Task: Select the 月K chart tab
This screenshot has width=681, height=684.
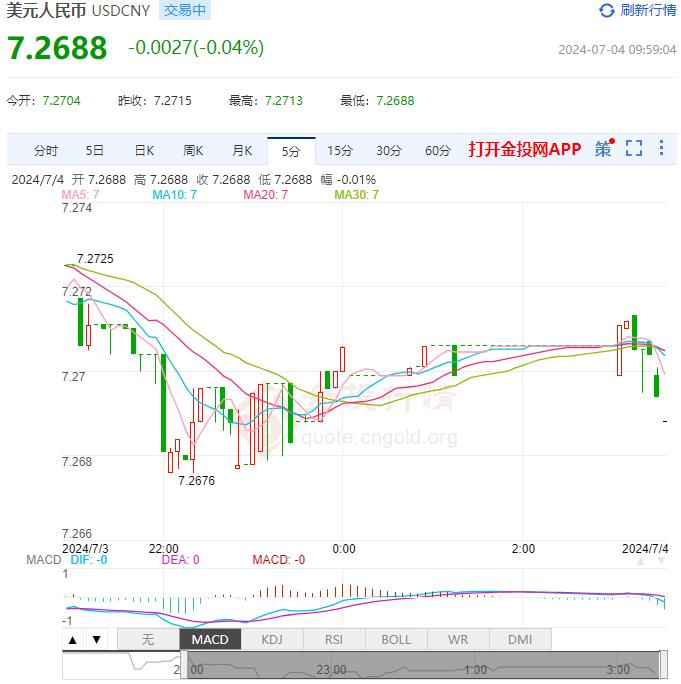Action: tap(242, 150)
